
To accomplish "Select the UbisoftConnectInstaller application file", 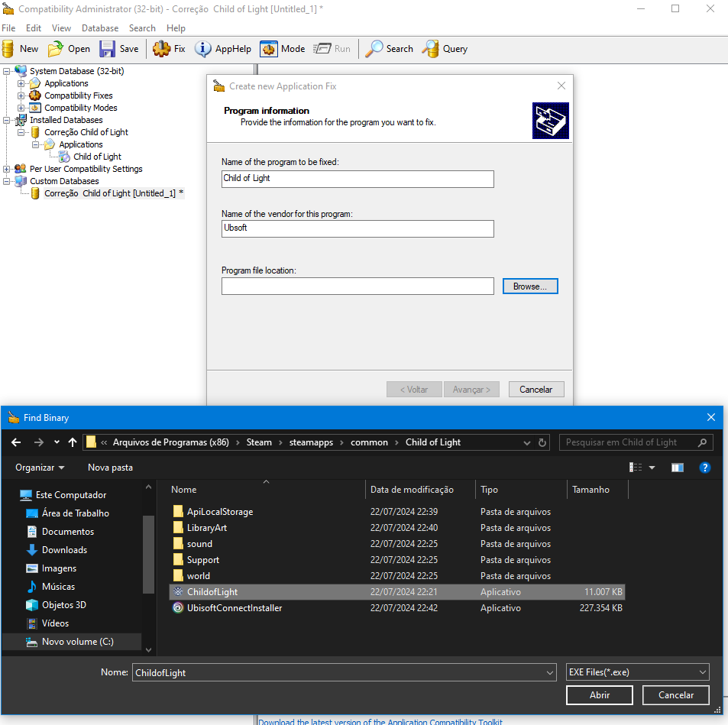I will click(397, 607).
